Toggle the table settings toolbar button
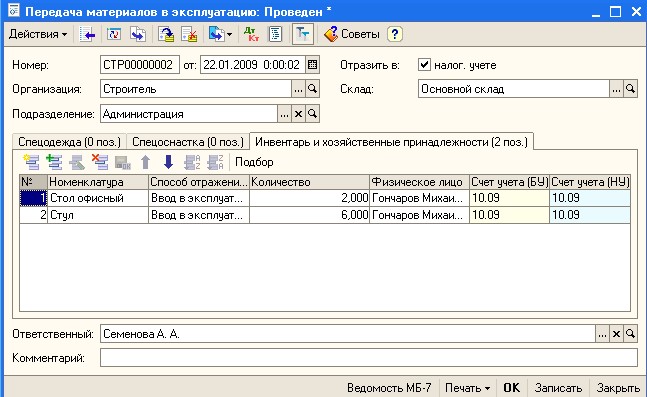 tap(302, 34)
